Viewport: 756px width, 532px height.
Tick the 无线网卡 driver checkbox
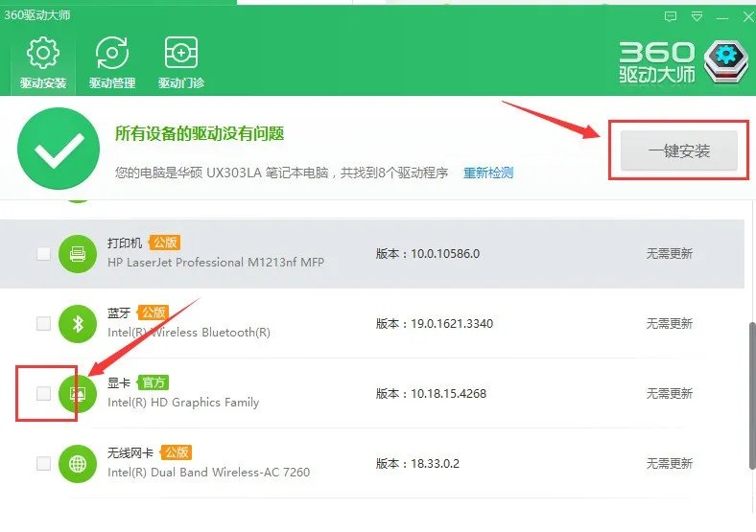(43, 463)
